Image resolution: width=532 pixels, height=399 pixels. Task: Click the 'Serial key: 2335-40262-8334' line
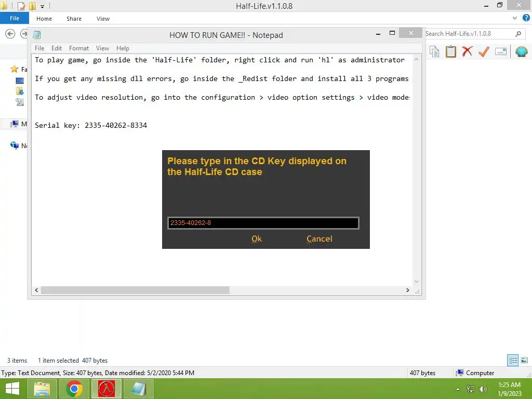pos(91,125)
